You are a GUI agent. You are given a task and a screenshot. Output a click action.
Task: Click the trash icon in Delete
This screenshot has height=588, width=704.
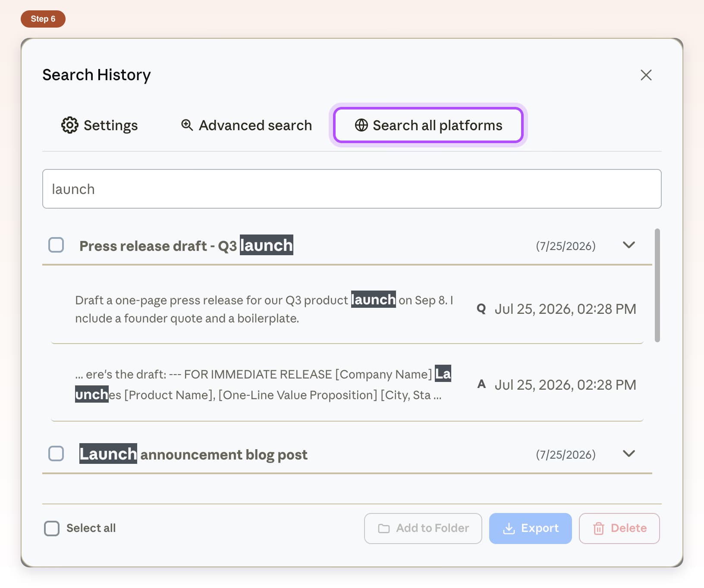598,528
